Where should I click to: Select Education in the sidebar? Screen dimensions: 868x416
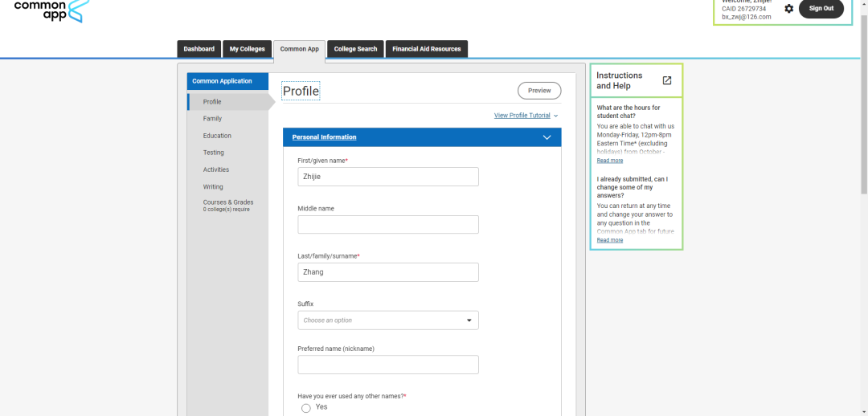217,136
